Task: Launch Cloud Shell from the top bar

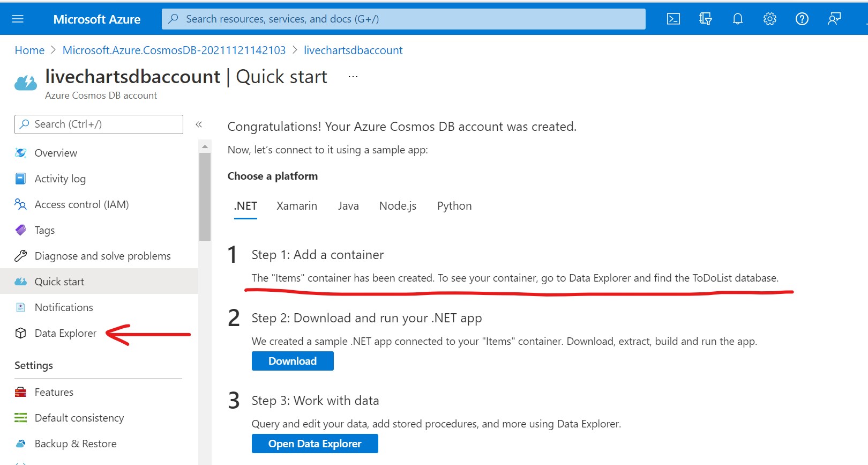Action: pyautogui.click(x=673, y=19)
